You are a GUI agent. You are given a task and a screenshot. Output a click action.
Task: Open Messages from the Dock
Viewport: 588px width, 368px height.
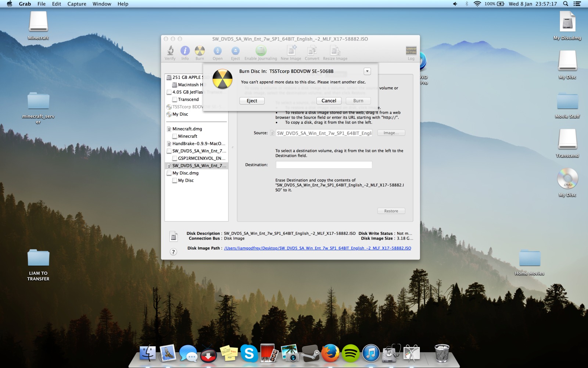pos(188,353)
